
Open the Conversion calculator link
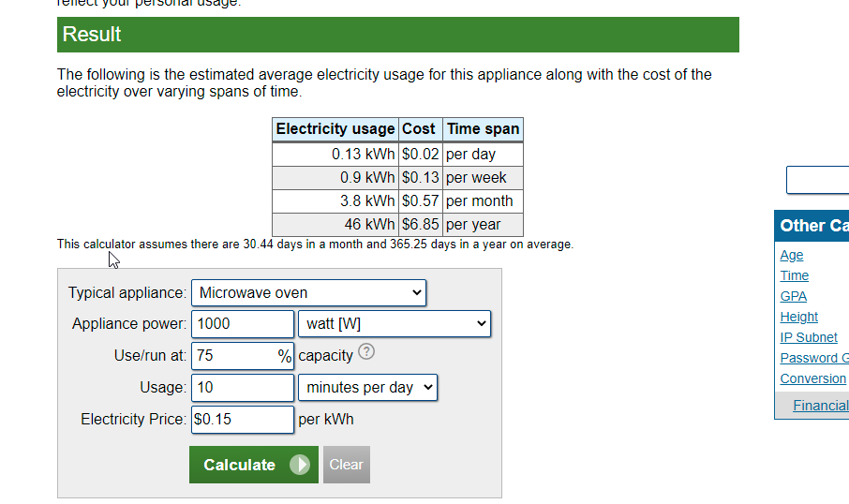coord(813,378)
